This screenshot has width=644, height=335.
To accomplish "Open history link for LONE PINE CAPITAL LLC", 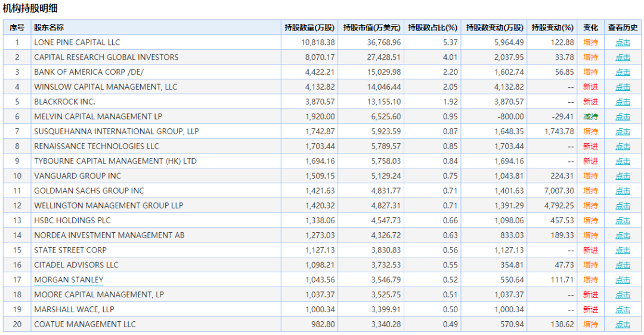I will (623, 42).
